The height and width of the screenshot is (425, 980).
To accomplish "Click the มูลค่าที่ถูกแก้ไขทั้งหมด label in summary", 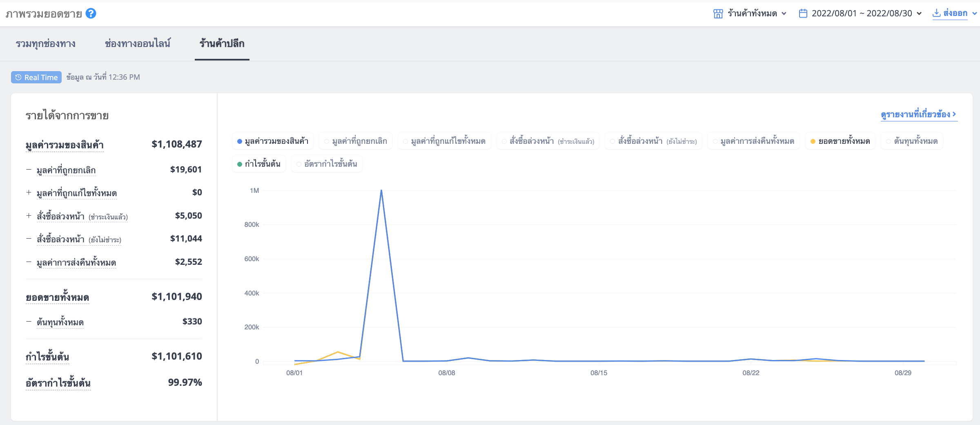I will (x=77, y=193).
